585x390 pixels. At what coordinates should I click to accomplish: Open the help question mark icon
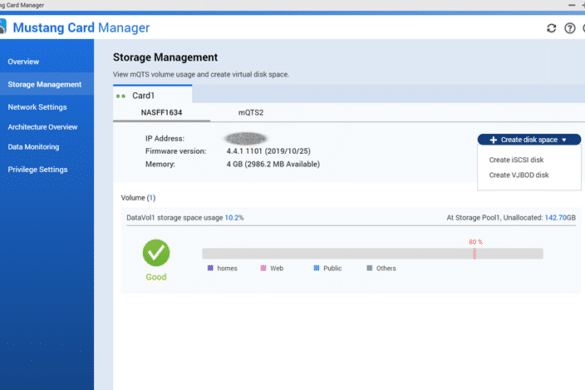pyautogui.click(x=570, y=28)
